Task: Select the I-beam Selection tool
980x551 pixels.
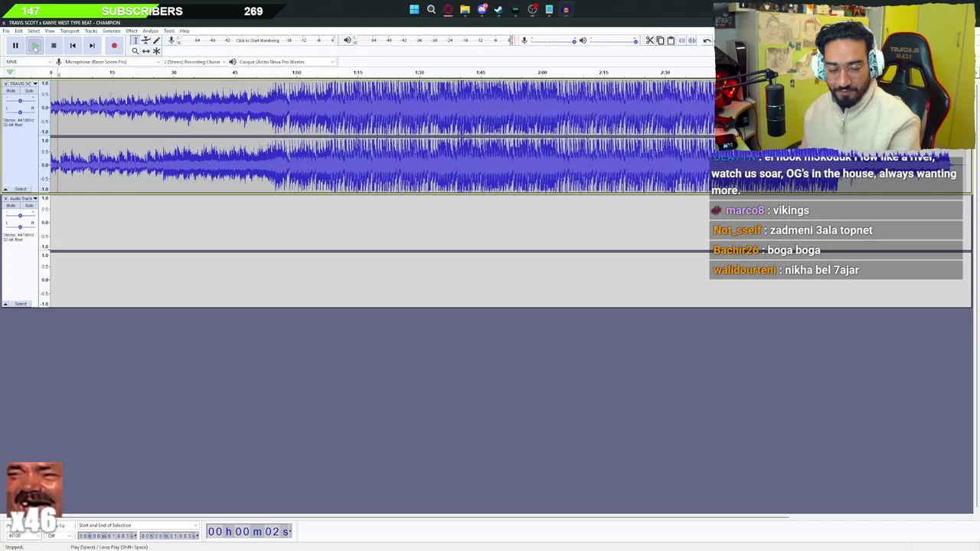Action: point(136,41)
